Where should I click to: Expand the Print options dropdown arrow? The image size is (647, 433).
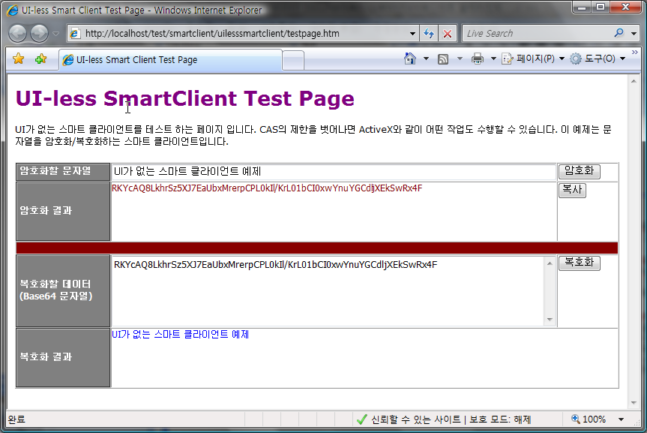[x=493, y=59]
